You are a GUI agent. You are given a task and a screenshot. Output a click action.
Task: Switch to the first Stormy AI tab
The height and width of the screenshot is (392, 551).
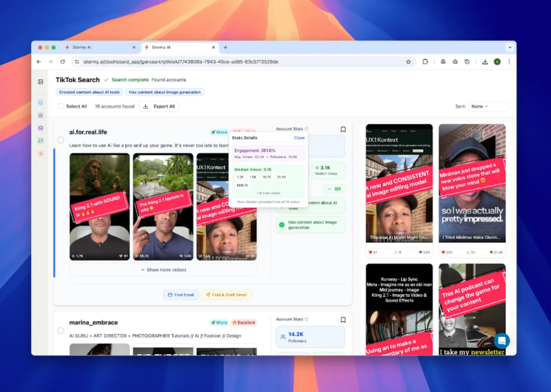[100, 47]
